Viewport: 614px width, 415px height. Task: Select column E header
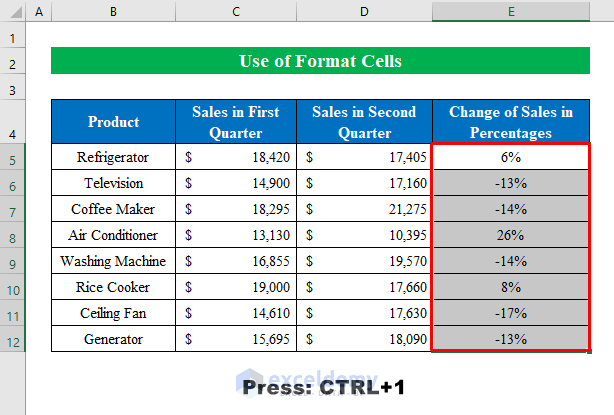[510, 11]
